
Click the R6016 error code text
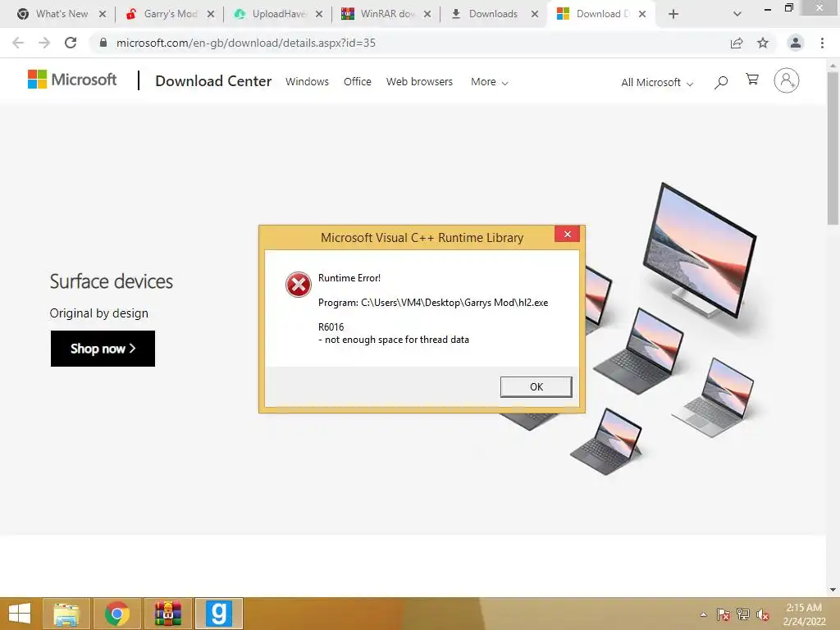331,326
